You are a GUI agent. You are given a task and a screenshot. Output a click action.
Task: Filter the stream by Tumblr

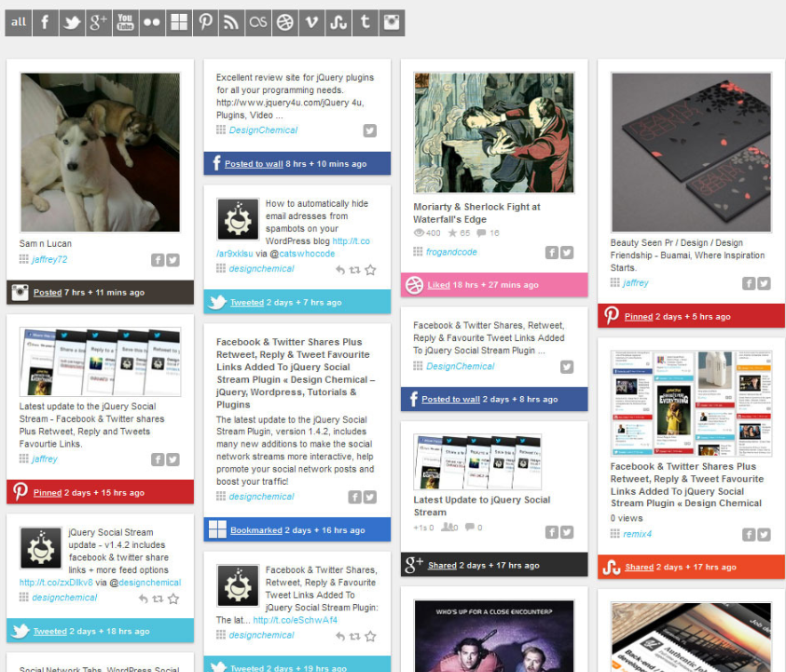point(365,22)
